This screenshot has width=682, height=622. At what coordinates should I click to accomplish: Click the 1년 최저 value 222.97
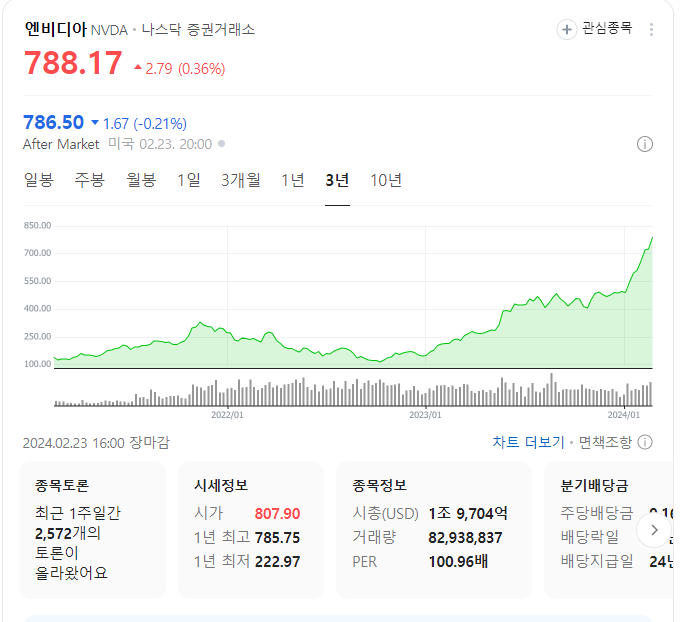tap(277, 562)
